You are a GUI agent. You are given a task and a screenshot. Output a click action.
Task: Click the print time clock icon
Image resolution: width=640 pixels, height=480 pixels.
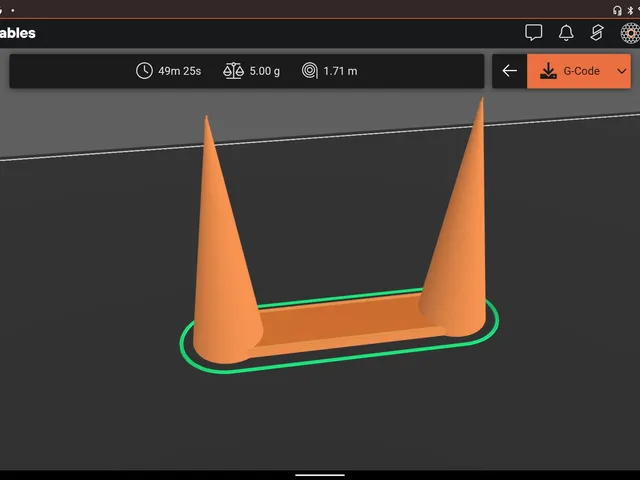point(144,71)
